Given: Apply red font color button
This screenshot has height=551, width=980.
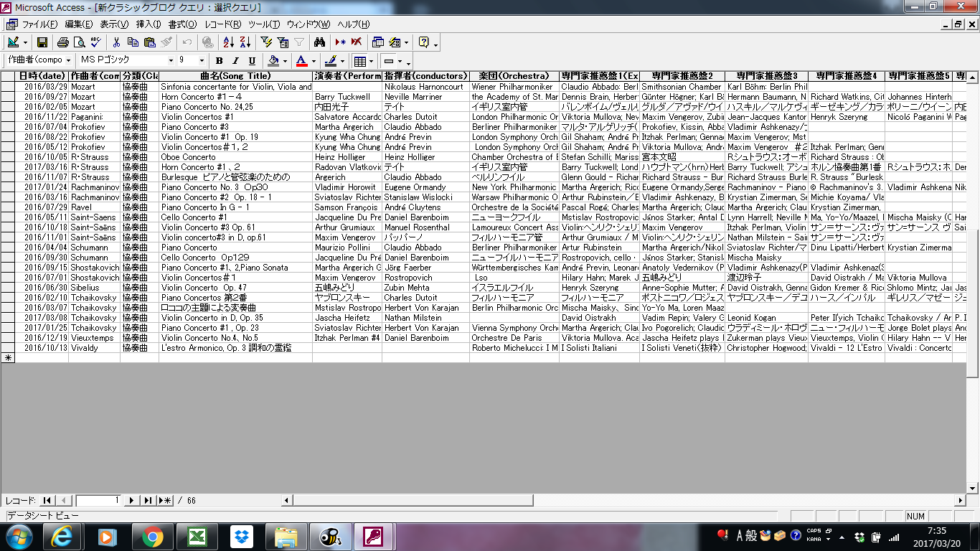Looking at the screenshot, I should [x=302, y=61].
